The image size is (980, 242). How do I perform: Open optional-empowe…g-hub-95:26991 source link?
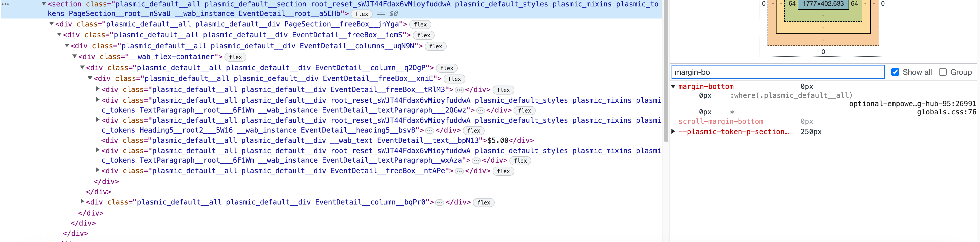(x=912, y=104)
